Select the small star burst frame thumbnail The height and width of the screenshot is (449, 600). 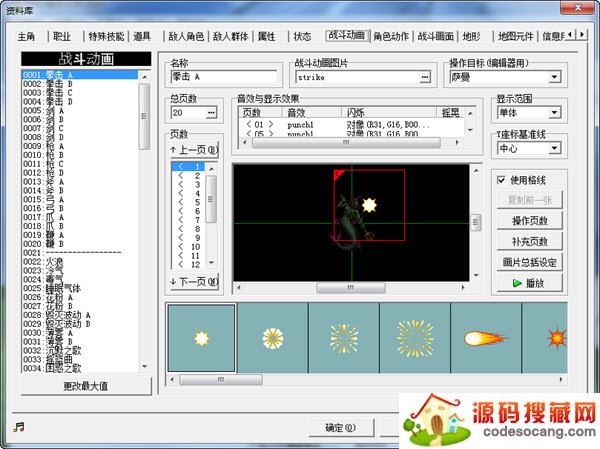tap(201, 338)
